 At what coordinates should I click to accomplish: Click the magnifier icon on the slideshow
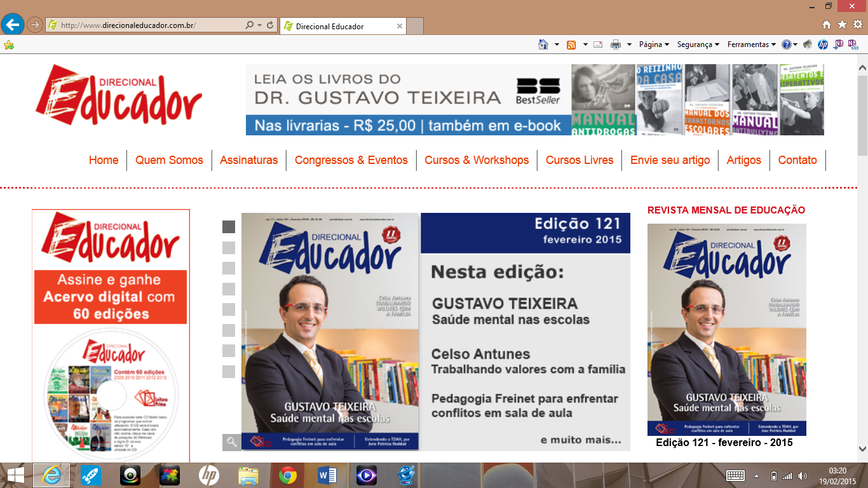[232, 442]
